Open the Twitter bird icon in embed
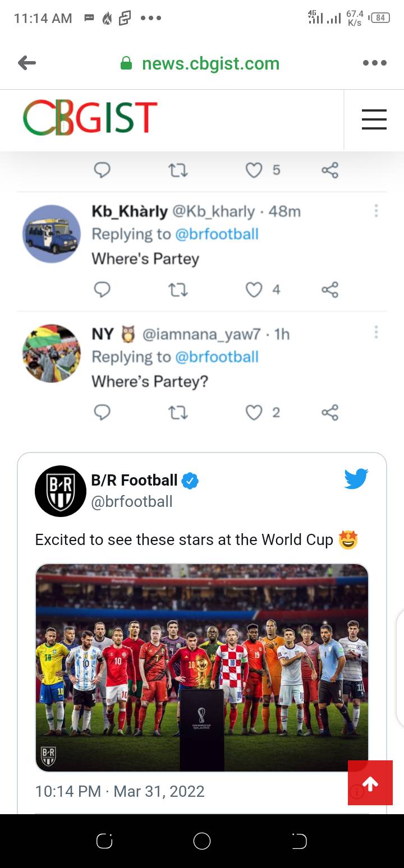 click(x=356, y=479)
